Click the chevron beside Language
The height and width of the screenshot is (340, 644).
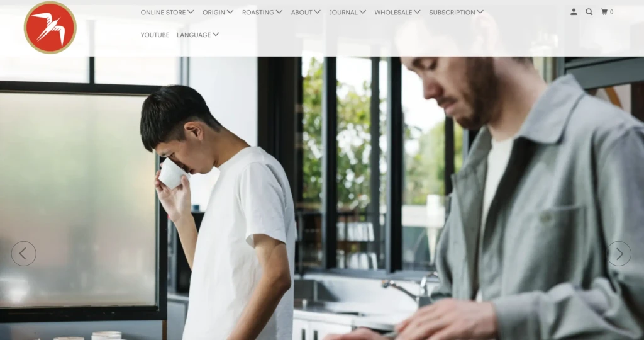tap(216, 35)
